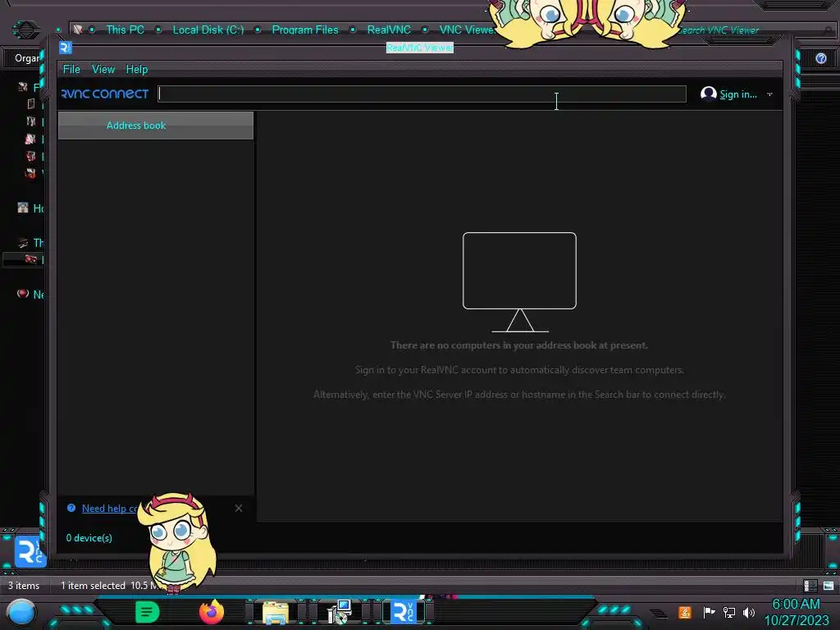Open the network tray icon

coord(729,612)
